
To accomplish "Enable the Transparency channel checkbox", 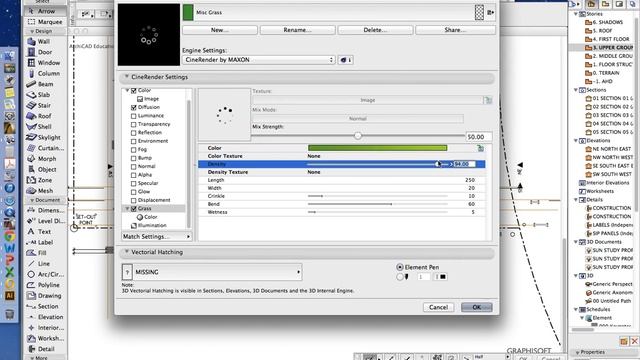I will [x=133, y=124].
